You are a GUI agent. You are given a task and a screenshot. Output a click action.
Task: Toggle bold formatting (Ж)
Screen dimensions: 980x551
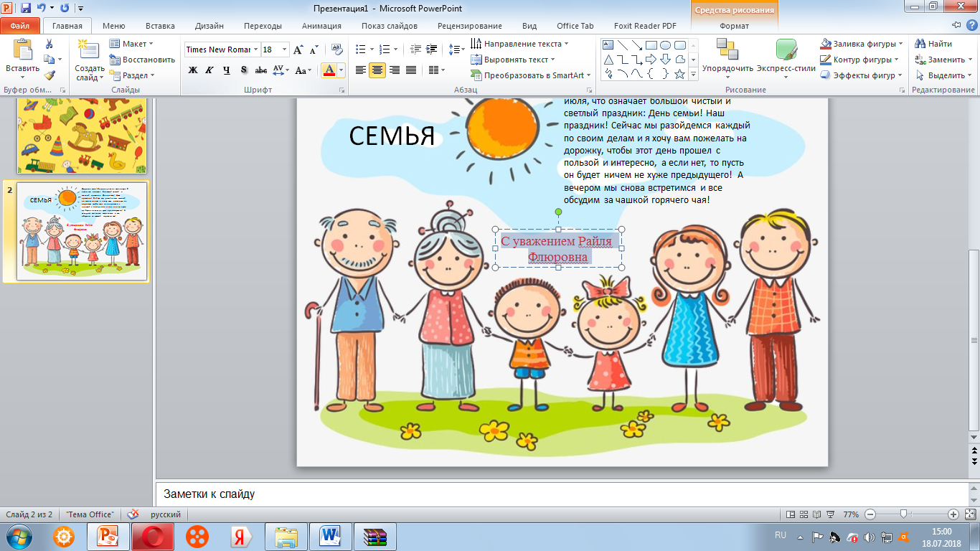192,70
